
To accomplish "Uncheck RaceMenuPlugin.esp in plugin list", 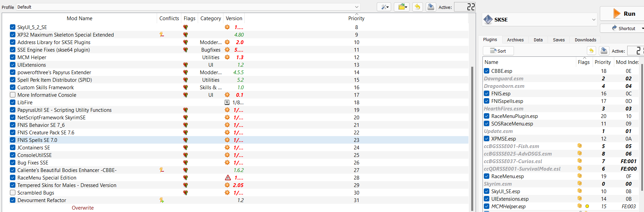I will [487, 116].
